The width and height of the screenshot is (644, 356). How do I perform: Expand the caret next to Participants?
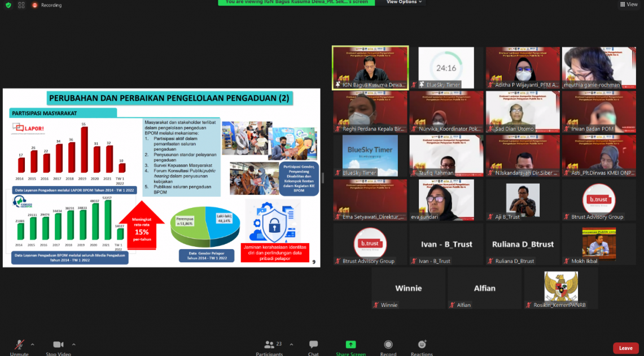pyautogui.click(x=291, y=344)
